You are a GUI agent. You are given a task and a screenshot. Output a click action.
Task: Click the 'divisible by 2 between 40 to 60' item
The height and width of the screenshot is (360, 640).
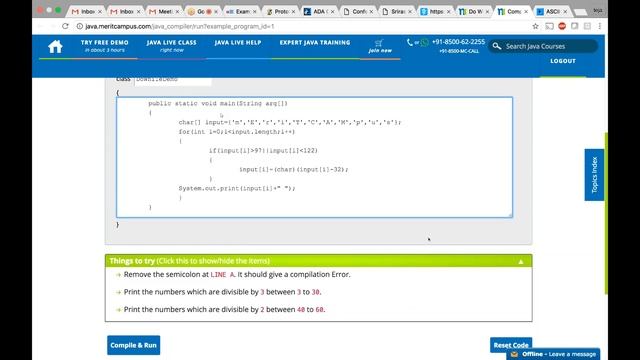tap(224, 310)
